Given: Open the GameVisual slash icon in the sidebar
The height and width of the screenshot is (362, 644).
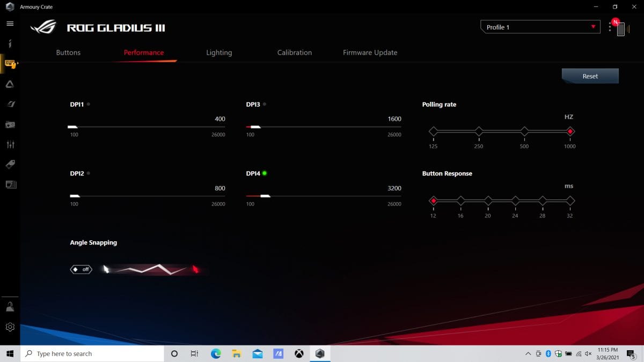Looking at the screenshot, I should [x=10, y=104].
